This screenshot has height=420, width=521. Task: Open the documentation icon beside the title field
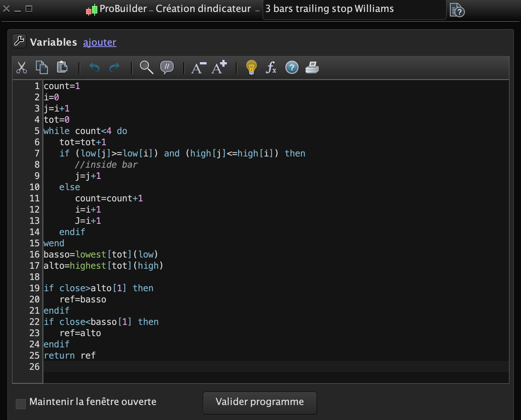click(457, 10)
